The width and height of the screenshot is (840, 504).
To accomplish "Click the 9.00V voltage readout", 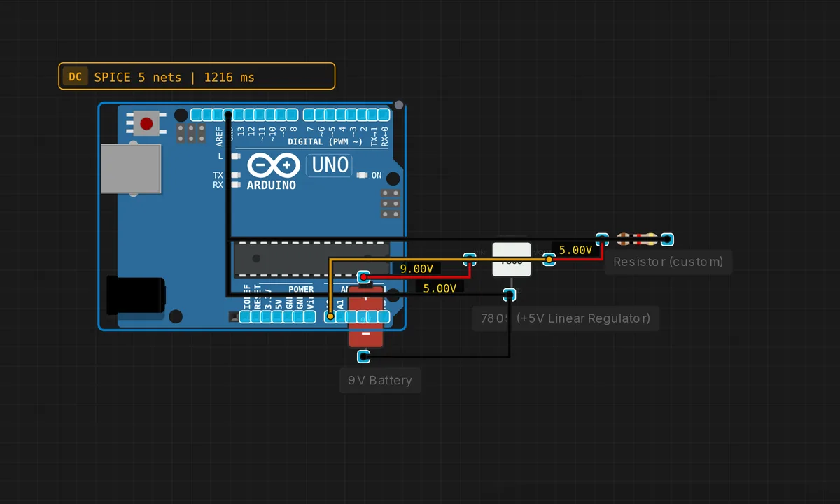I will tap(416, 269).
